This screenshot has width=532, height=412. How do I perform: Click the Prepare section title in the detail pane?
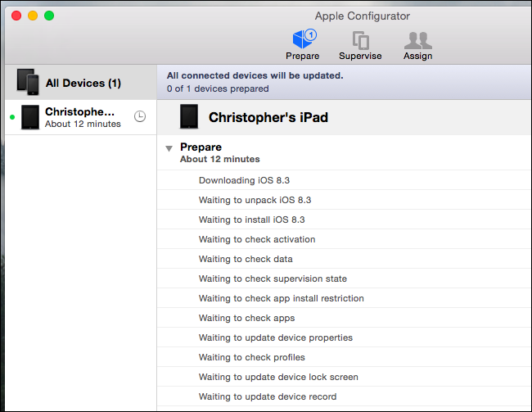pyautogui.click(x=201, y=147)
